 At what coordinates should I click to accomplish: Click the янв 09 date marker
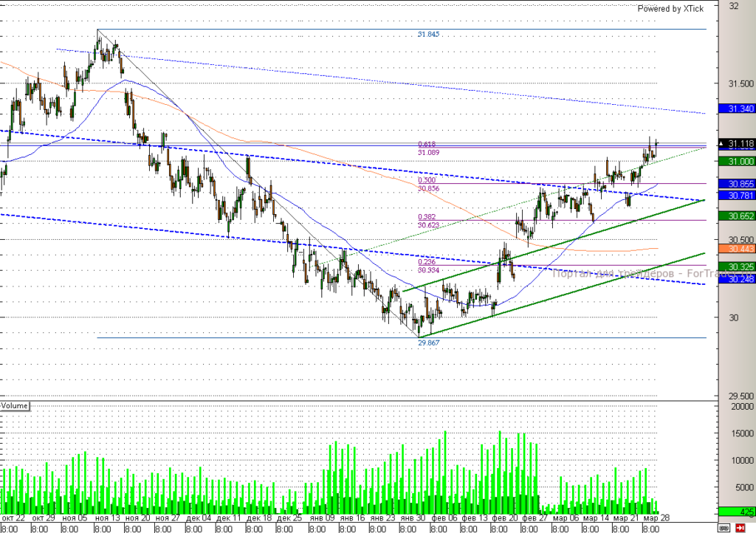coord(322,518)
